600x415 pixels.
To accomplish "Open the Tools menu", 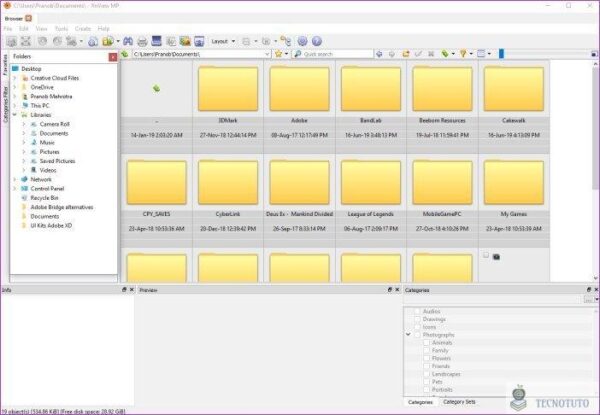I will 61,29.
